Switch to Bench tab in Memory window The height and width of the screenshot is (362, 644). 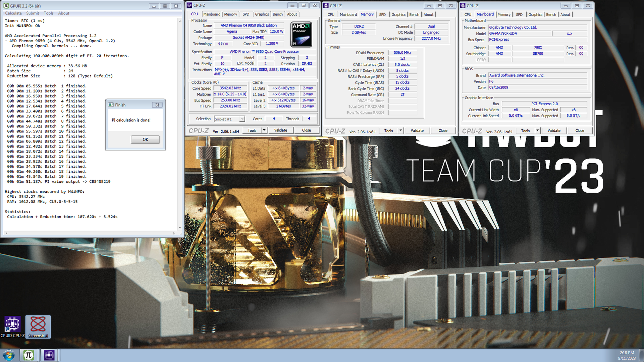pos(414,15)
